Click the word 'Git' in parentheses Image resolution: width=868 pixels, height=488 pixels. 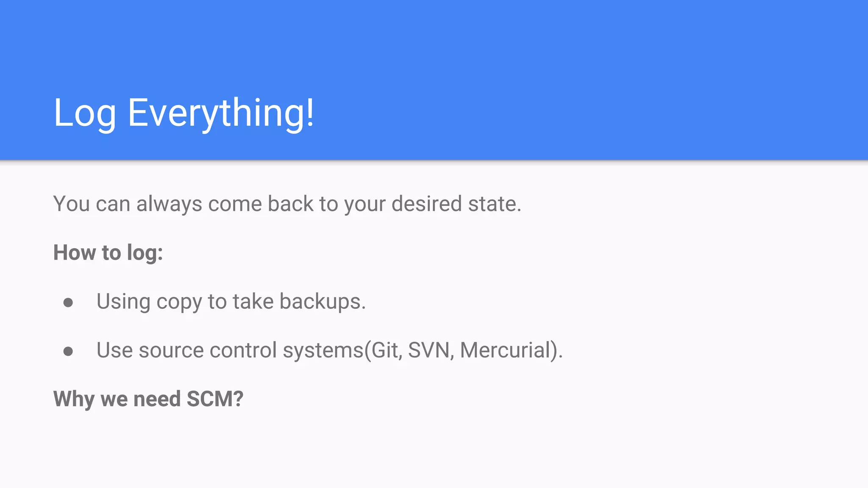pyautogui.click(x=384, y=350)
